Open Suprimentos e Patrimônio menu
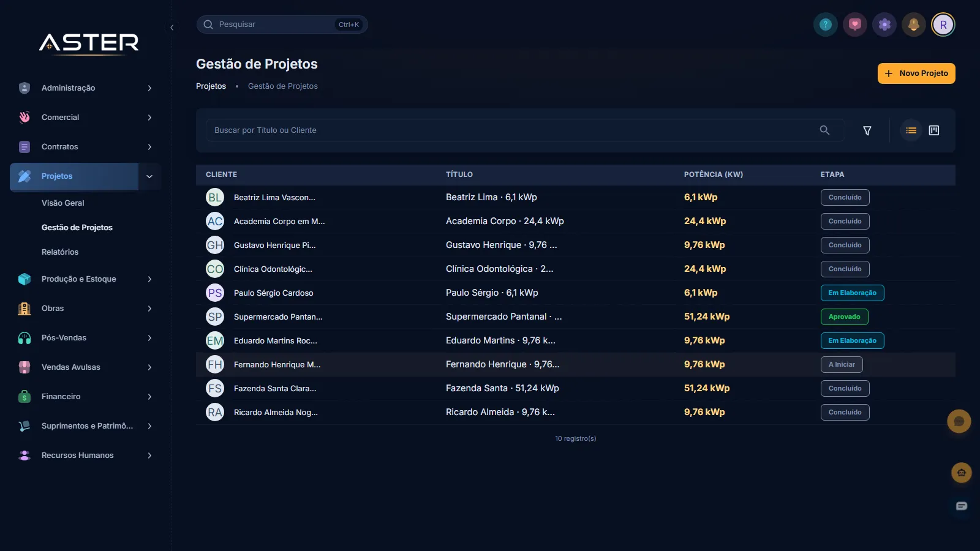Image resolution: width=980 pixels, height=551 pixels. pyautogui.click(x=86, y=426)
